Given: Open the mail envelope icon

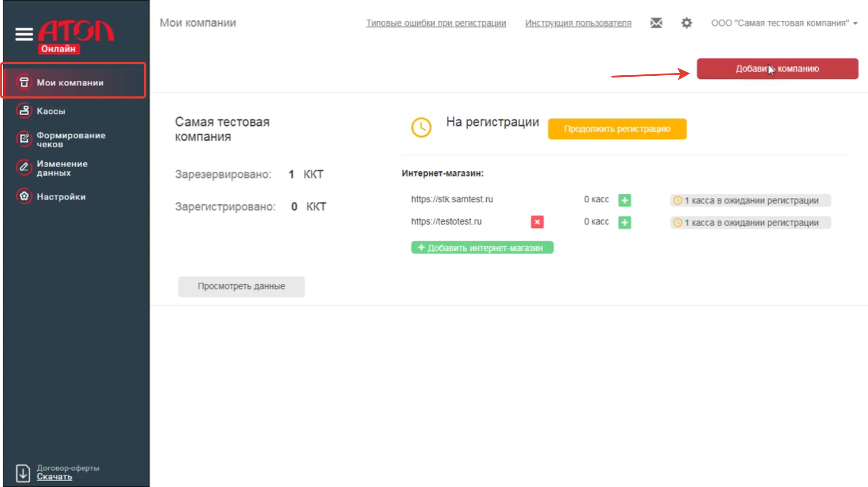Looking at the screenshot, I should point(656,23).
